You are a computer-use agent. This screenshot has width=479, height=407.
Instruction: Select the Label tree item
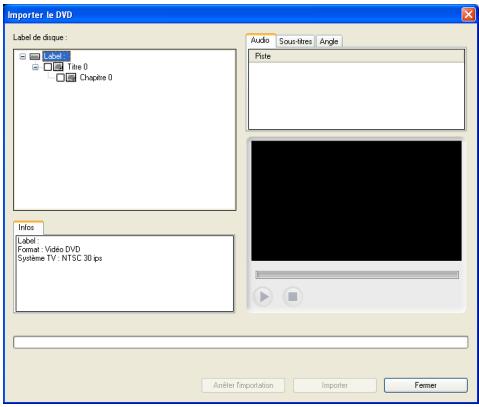tap(56, 56)
